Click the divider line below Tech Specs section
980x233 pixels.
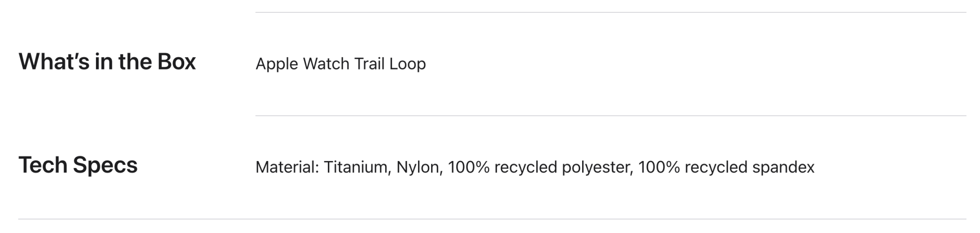pyautogui.click(x=492, y=219)
